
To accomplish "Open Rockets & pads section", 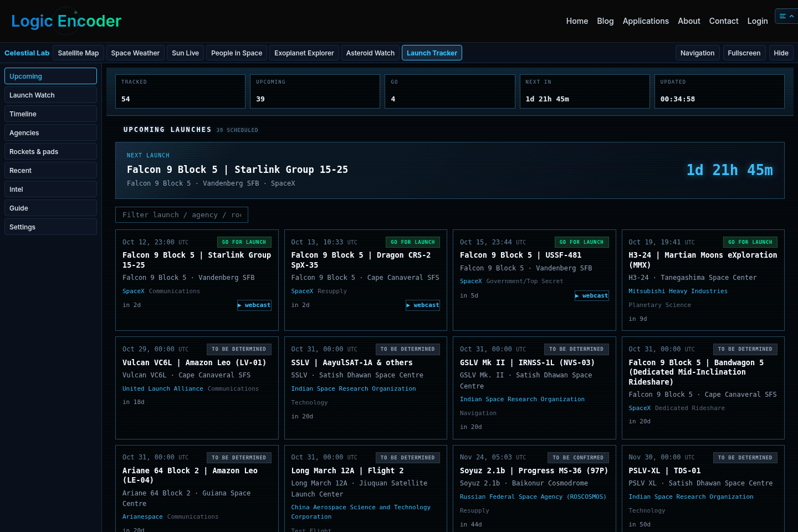I will click(x=50, y=151).
